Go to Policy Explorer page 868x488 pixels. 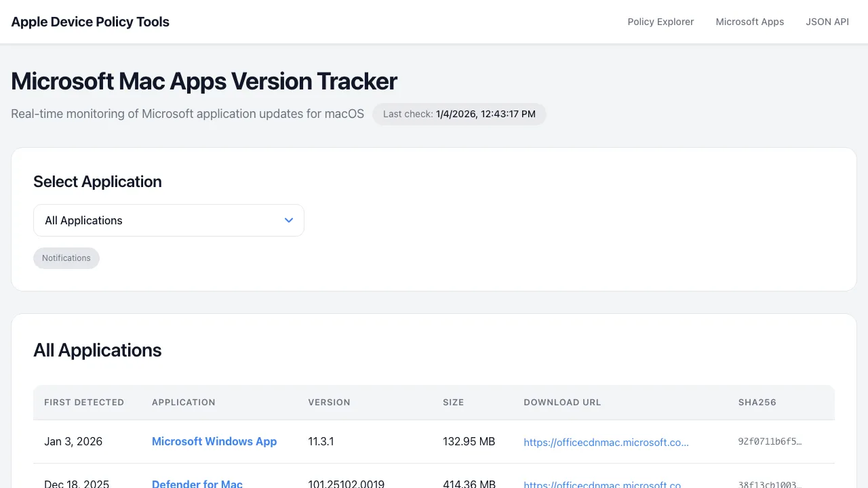(x=660, y=22)
